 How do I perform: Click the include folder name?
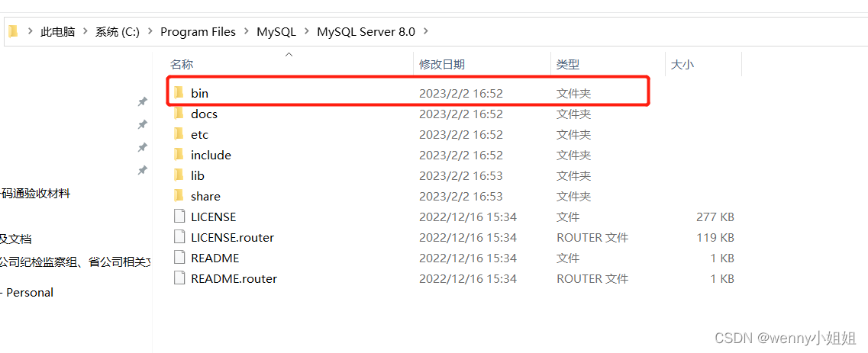pyautogui.click(x=211, y=156)
